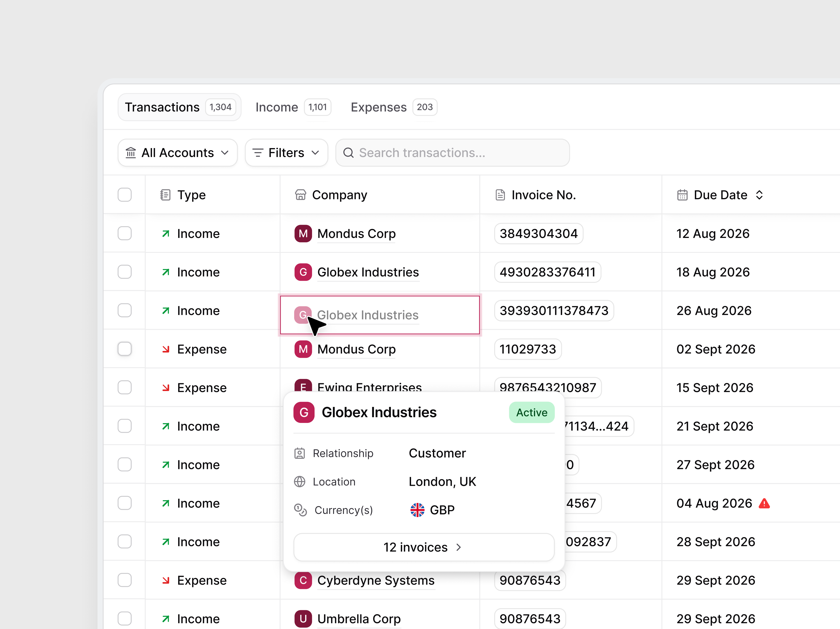Click the London, UK location value
This screenshot has height=629, width=840.
(442, 482)
